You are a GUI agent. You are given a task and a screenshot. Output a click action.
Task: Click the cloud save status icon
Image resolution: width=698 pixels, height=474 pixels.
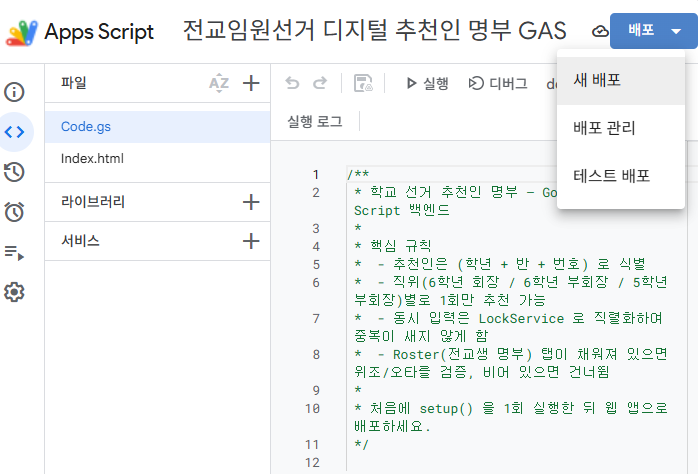tap(600, 31)
